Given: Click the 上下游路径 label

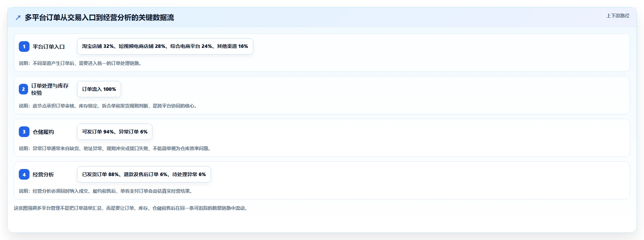Looking at the screenshot, I should tap(618, 16).
